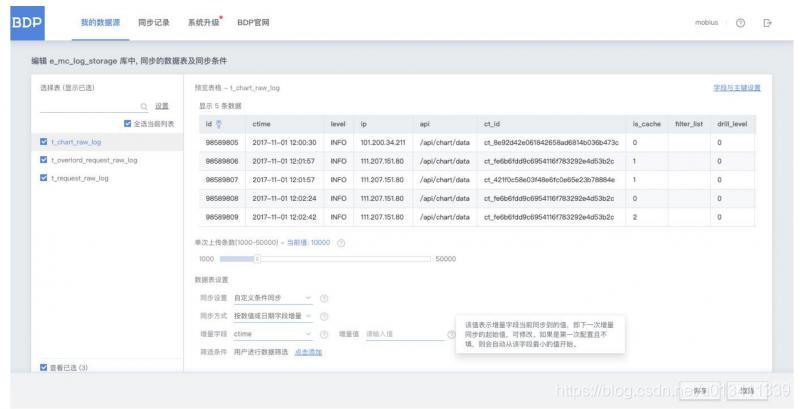Click the ip cell 101.200.34.211
This screenshot has width=800, height=409.
(383, 143)
